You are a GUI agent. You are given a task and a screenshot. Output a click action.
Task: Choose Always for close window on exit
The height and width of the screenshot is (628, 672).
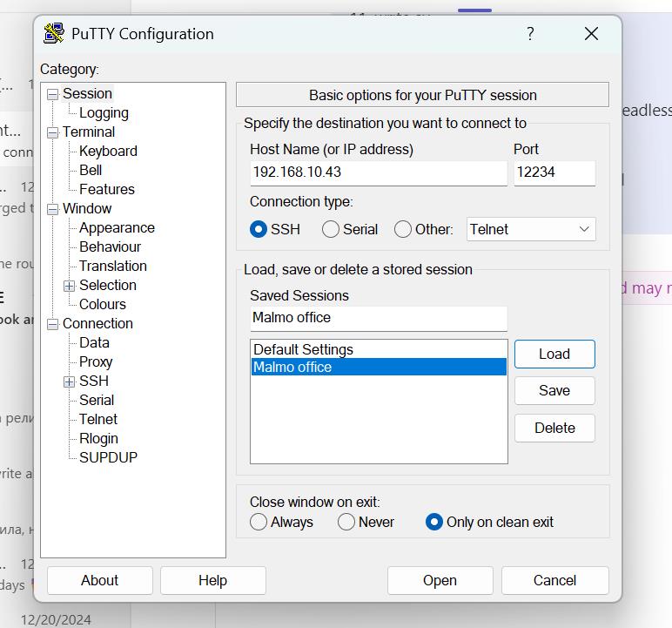[259, 522]
